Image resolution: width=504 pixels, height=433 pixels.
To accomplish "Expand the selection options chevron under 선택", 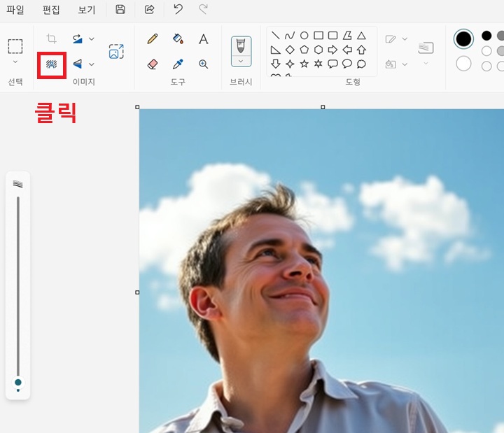I will 15,62.
